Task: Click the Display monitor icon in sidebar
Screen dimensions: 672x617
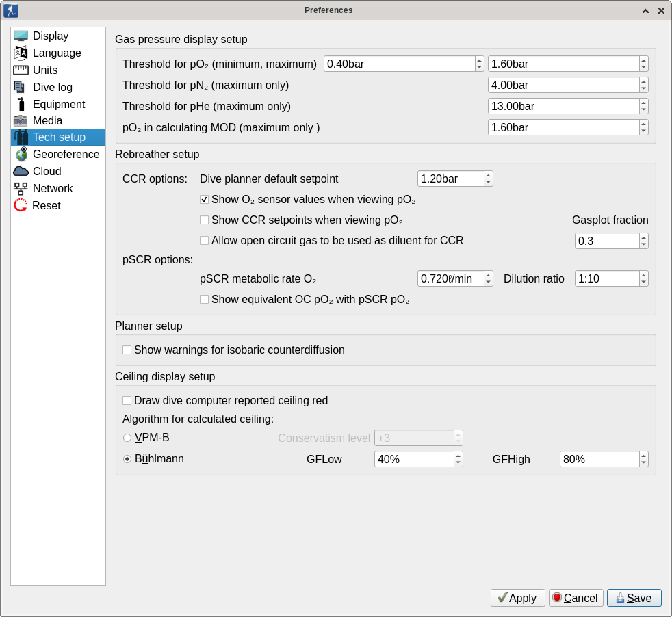Action: point(21,36)
